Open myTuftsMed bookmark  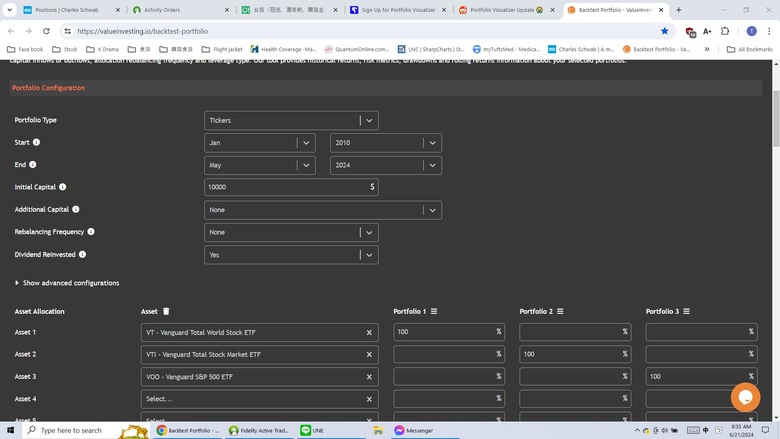tap(506, 49)
